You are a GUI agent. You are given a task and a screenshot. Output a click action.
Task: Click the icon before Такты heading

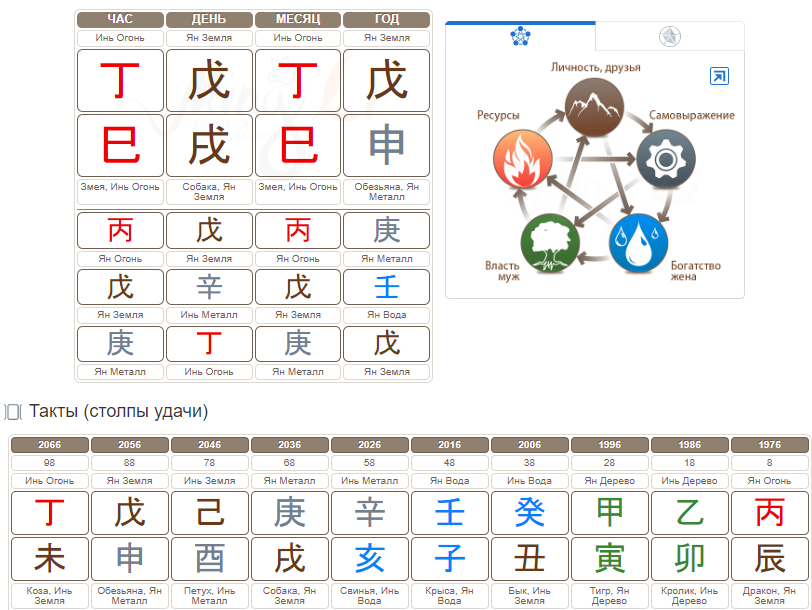tap(13, 412)
